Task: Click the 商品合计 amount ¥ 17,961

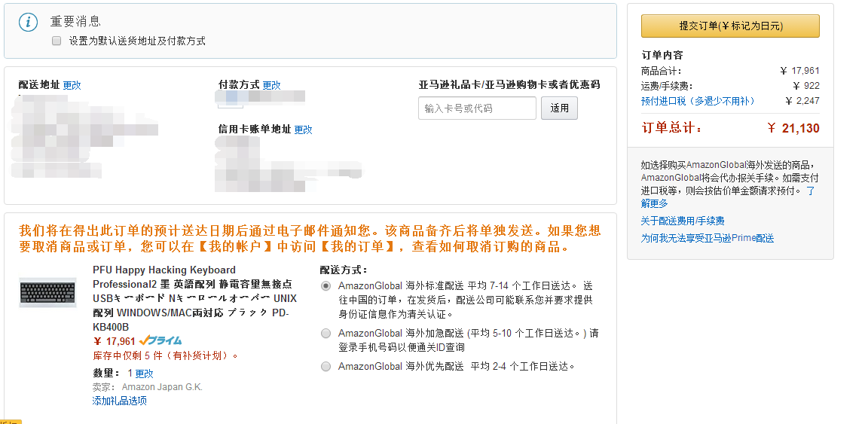Action: pos(799,71)
